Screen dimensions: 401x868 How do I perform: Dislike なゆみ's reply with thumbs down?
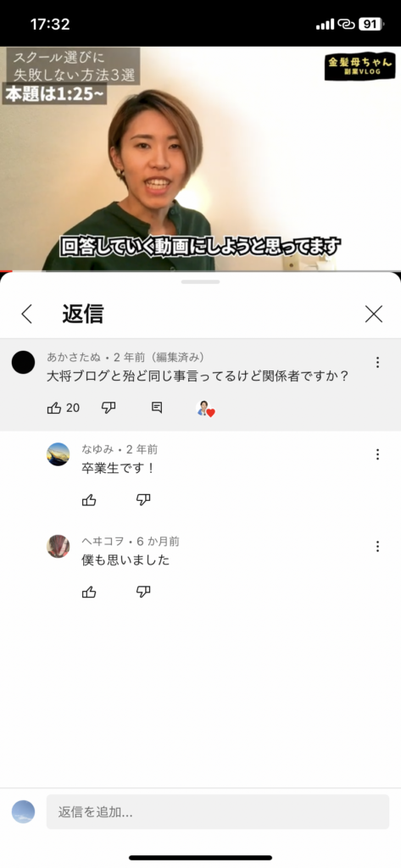[143, 500]
